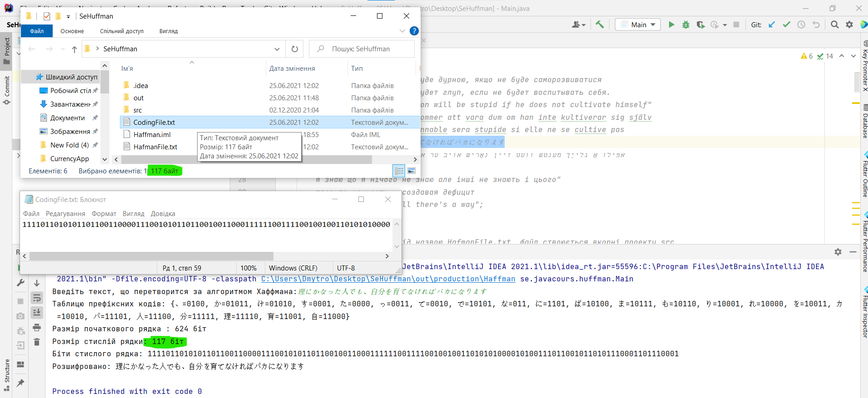Pin the Run tab with pin icon
Viewport: 868px width, 398px height.
coord(20,383)
